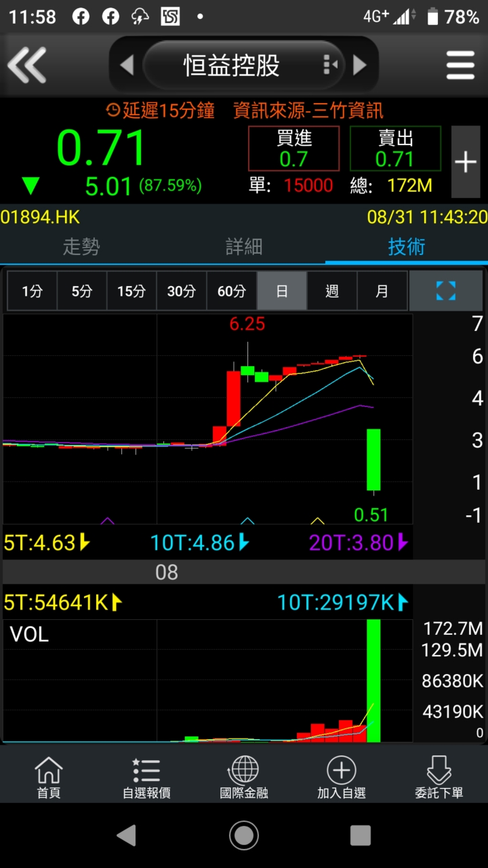
Task: Select the 月 monthly chart interval
Action: 382,291
